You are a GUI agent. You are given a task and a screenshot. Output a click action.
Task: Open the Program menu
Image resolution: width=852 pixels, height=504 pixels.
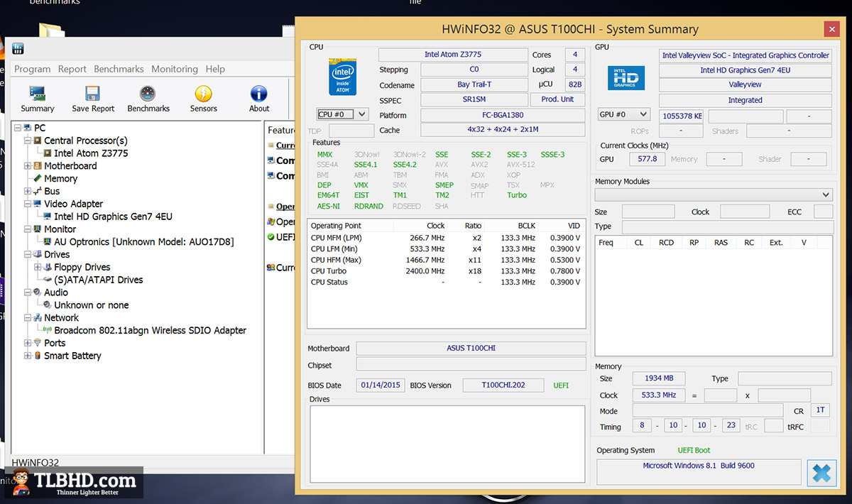pos(33,69)
